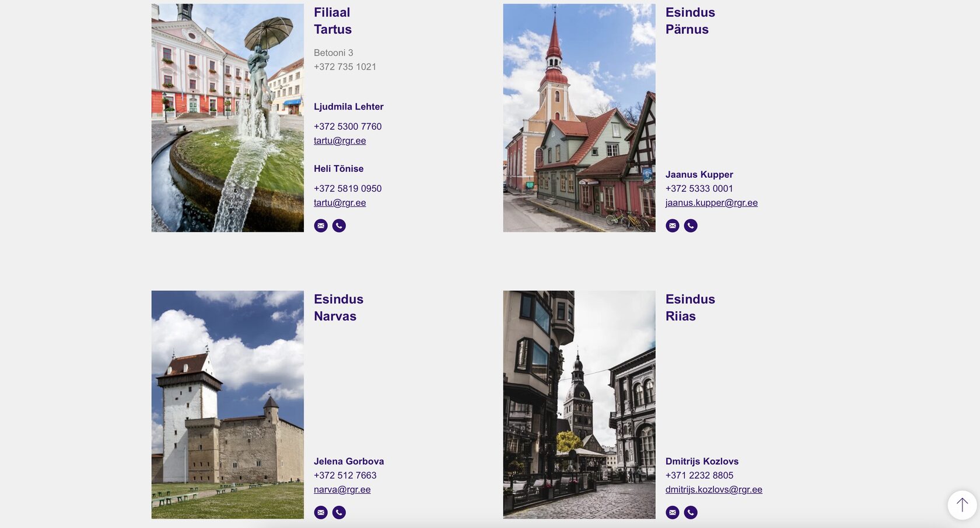This screenshot has height=528, width=980.
Task: Click the name Ljudmila Lehter
Action: 349,107
